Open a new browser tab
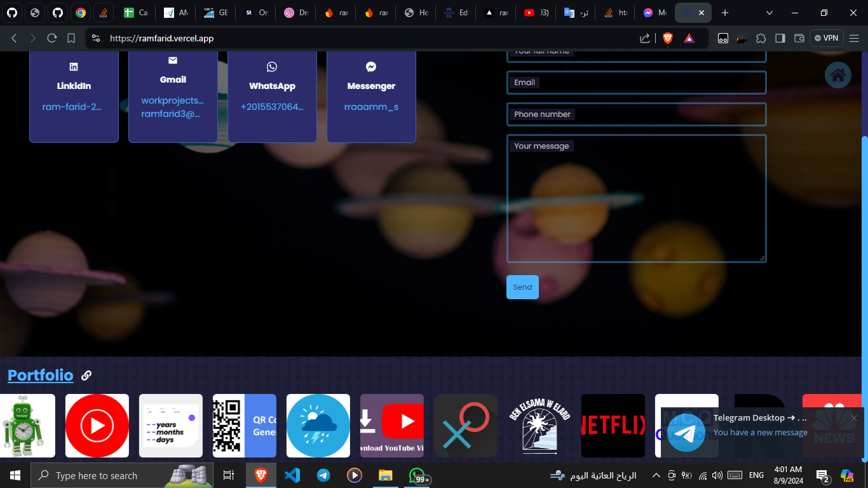Image resolution: width=868 pixels, height=488 pixels. coord(725,13)
